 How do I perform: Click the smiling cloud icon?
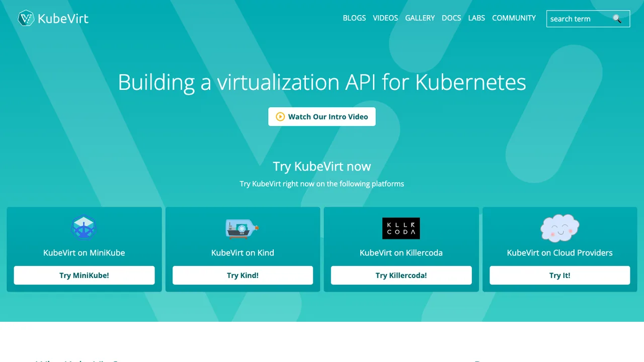pos(559,228)
